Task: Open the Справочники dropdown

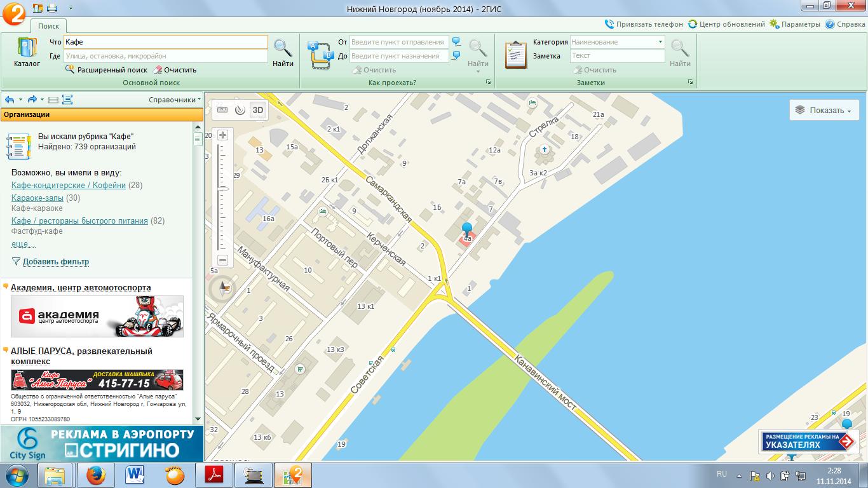Action: [175, 100]
